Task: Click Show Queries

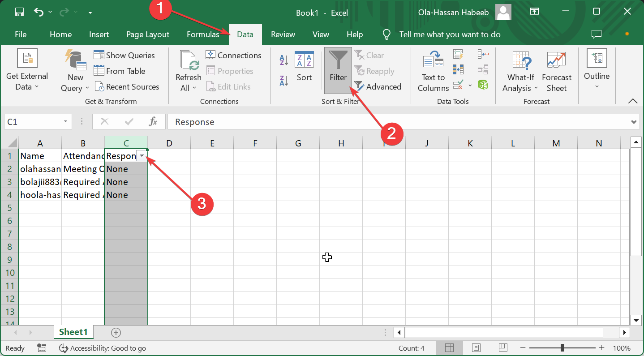Action: click(125, 55)
